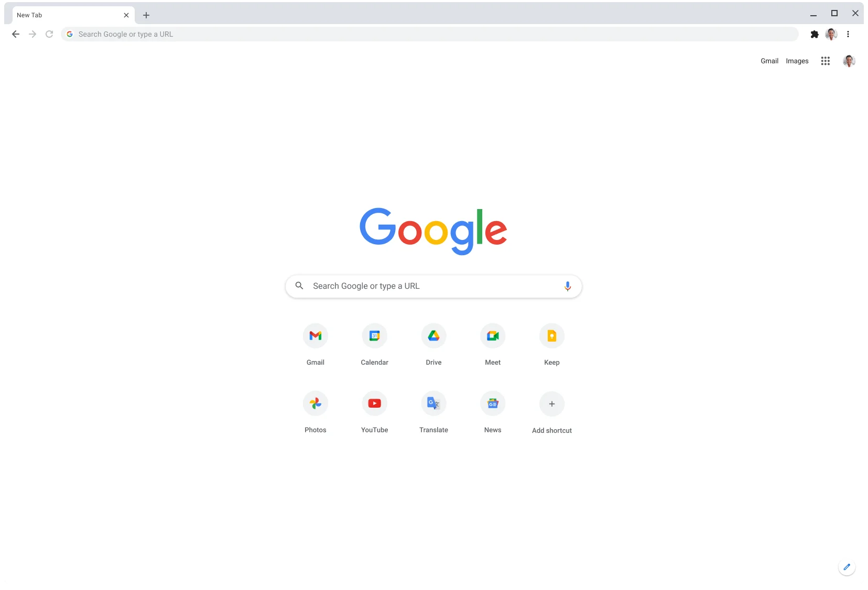Open the News shortcut icon
The height and width of the screenshot is (590, 868).
coord(493,403)
